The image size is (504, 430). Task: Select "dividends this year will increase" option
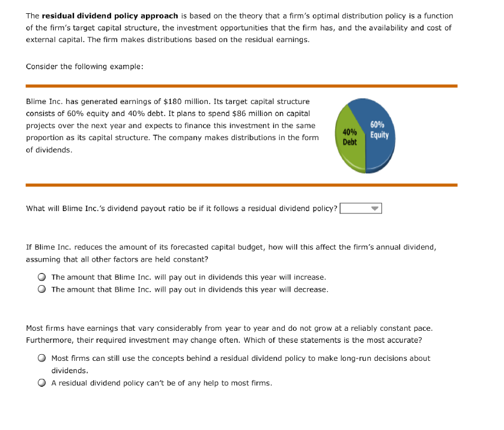click(x=41, y=277)
